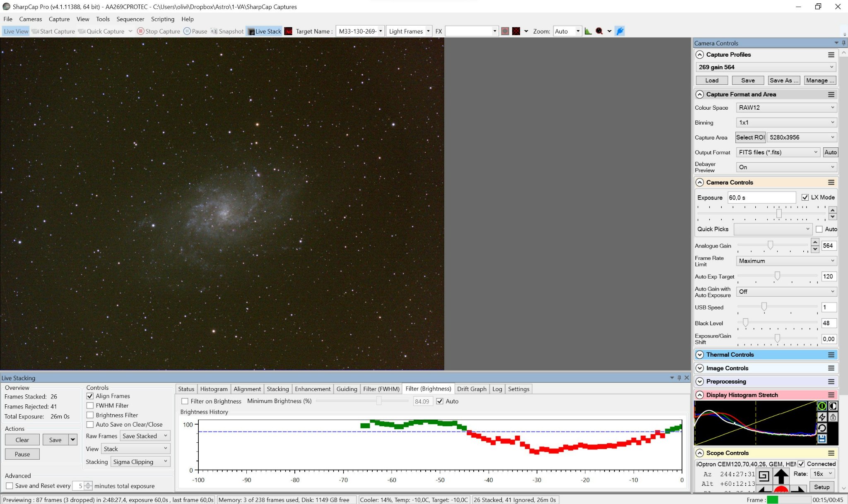Open the Capture Profiles dropdown showing 269 gain 564
The width and height of the screenshot is (848, 504).
pyautogui.click(x=766, y=67)
